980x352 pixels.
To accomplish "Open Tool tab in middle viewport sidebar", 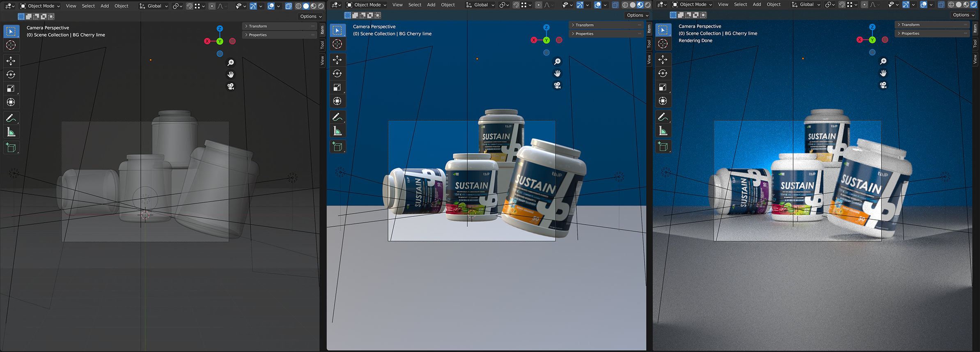I will point(649,44).
